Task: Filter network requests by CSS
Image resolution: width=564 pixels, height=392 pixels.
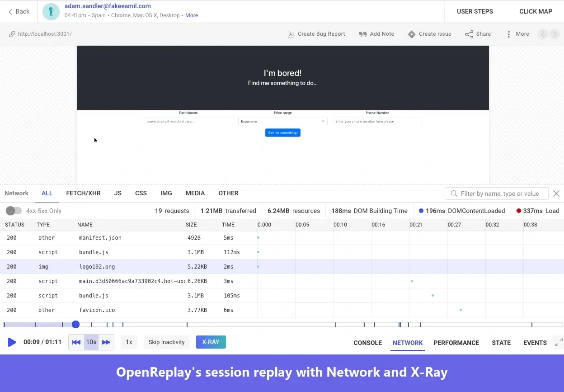Action: pos(141,193)
